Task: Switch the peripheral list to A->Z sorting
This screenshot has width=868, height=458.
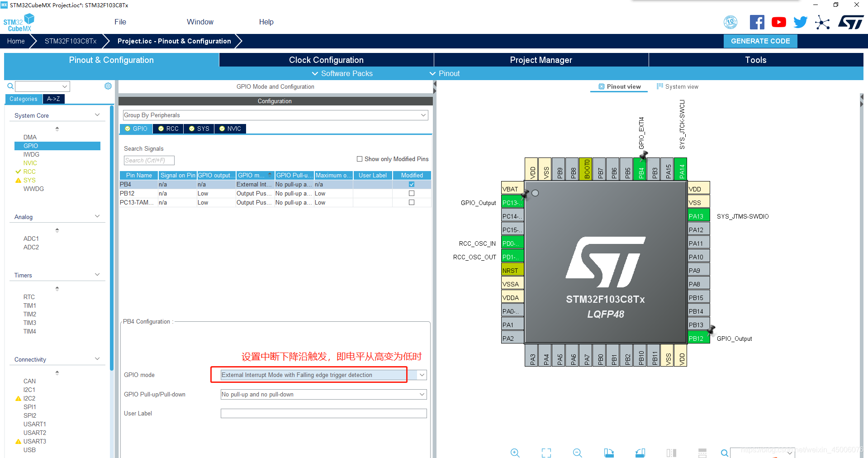Action: 53,99
